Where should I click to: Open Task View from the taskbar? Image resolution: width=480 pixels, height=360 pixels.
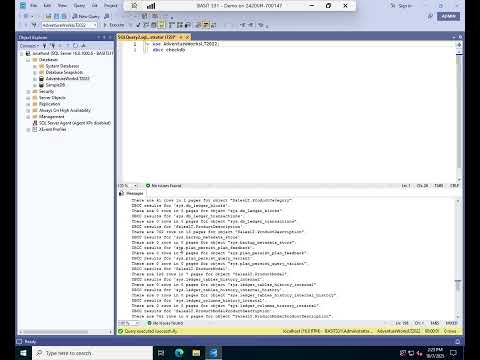click(161, 353)
